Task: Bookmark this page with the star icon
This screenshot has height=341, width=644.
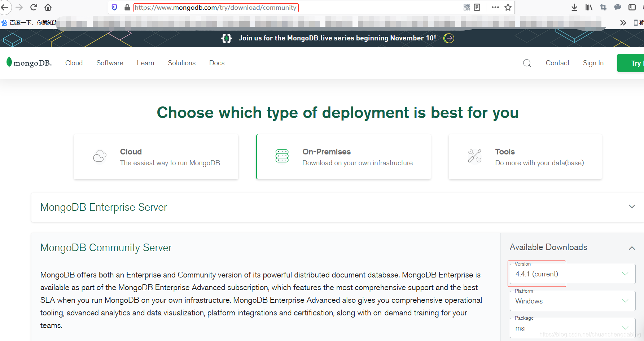Action: (x=508, y=7)
